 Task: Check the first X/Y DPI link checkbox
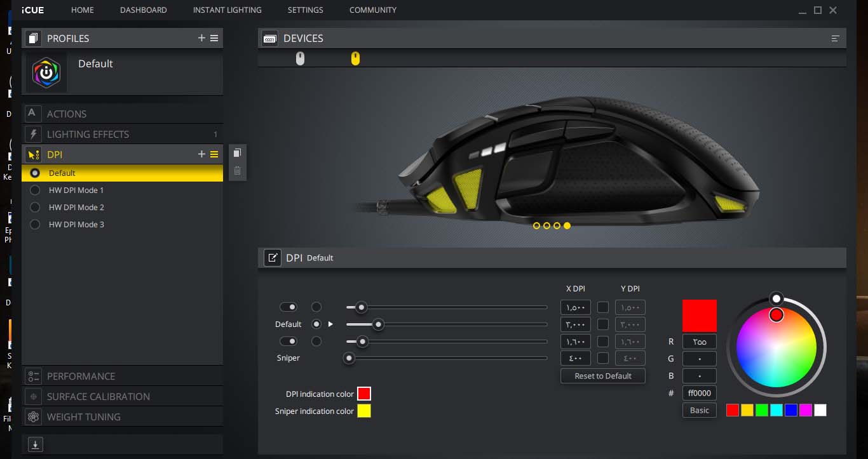tap(603, 307)
